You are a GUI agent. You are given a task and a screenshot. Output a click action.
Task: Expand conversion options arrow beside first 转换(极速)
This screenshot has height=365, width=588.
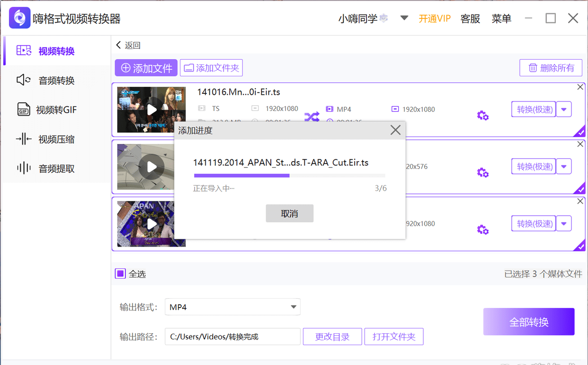pyautogui.click(x=563, y=109)
